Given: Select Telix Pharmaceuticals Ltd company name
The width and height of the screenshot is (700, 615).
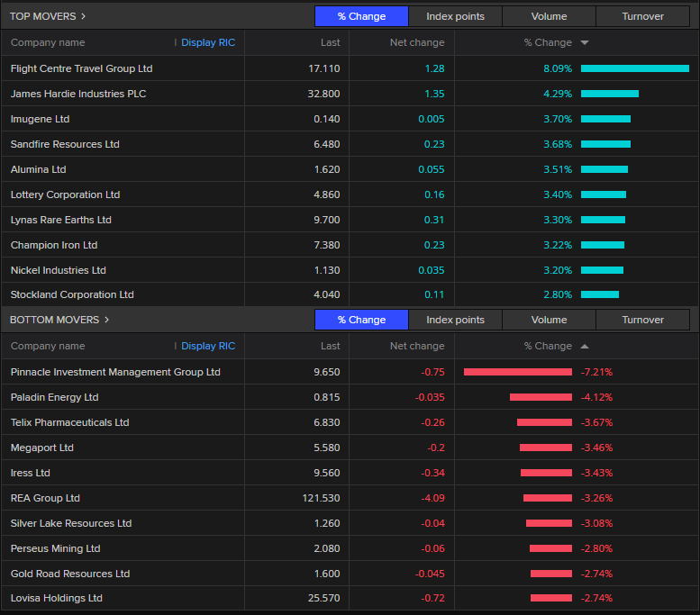Looking at the screenshot, I should 70,422.
